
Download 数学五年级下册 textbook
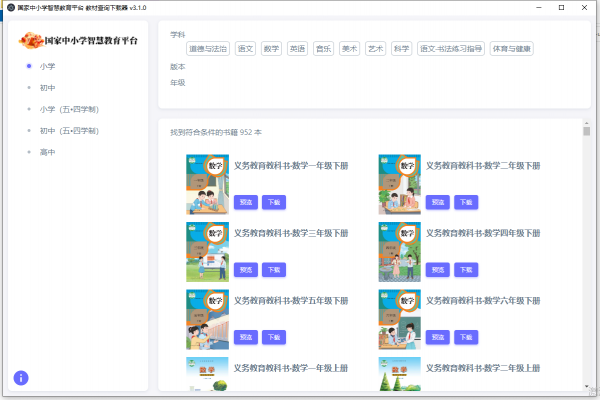point(274,337)
